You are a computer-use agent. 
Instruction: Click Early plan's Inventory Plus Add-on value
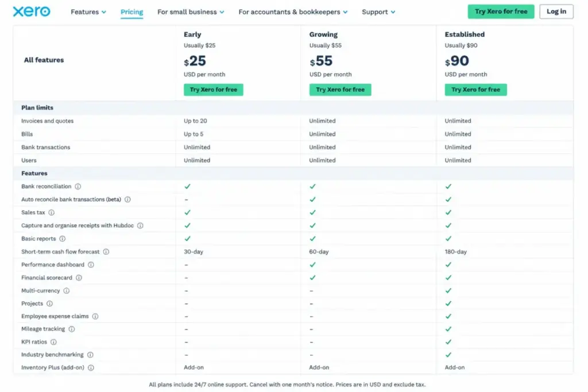(194, 368)
